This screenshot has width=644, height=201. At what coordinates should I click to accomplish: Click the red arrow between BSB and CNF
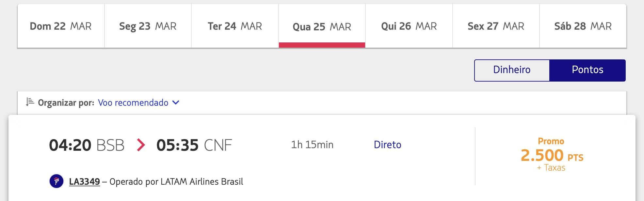141,145
